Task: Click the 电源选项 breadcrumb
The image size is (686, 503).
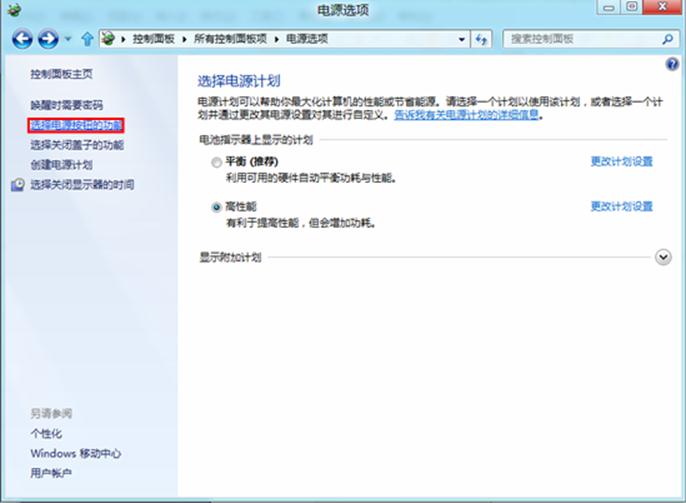Action: click(307, 39)
